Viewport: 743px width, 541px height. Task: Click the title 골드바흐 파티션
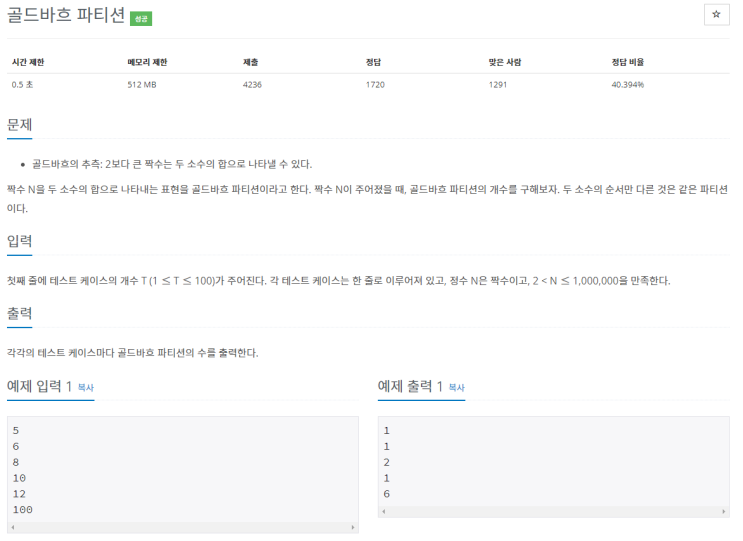coord(66,15)
